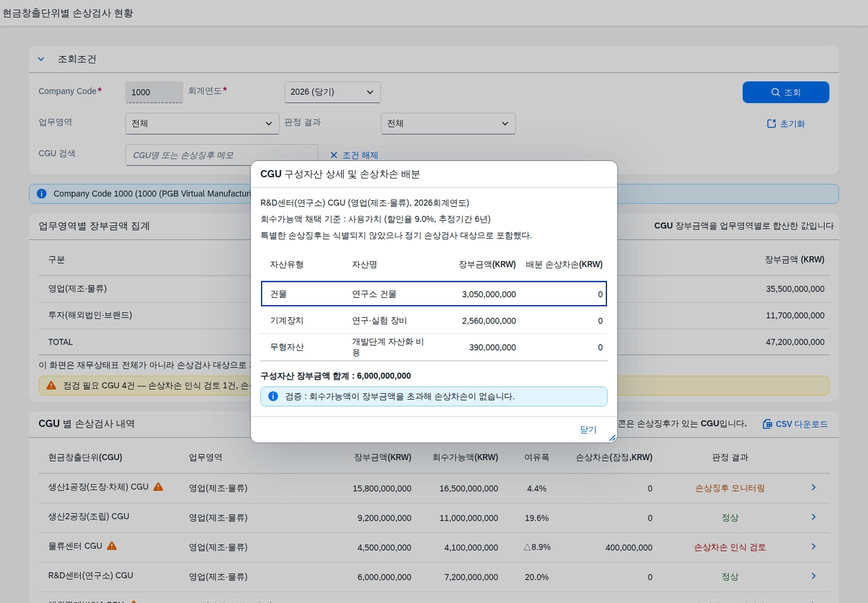Click warning icon beside 생산1공장(도장·차체) CGU
The width and height of the screenshot is (868, 603).
[159, 487]
